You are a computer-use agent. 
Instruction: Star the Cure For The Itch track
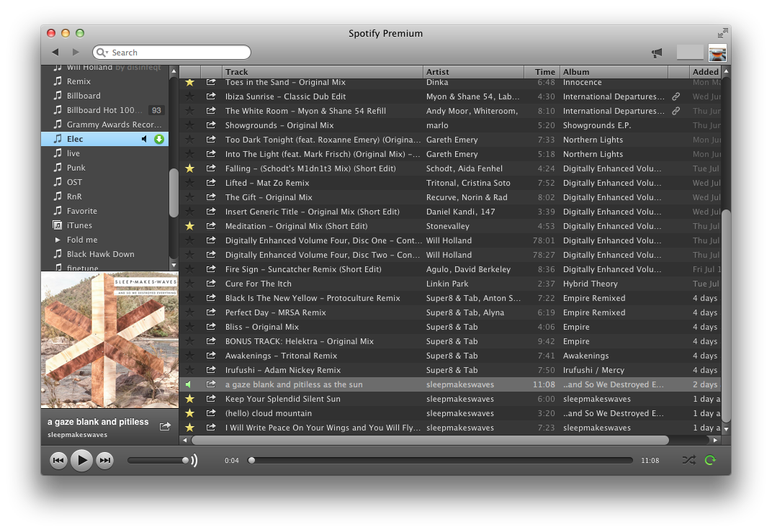point(189,284)
